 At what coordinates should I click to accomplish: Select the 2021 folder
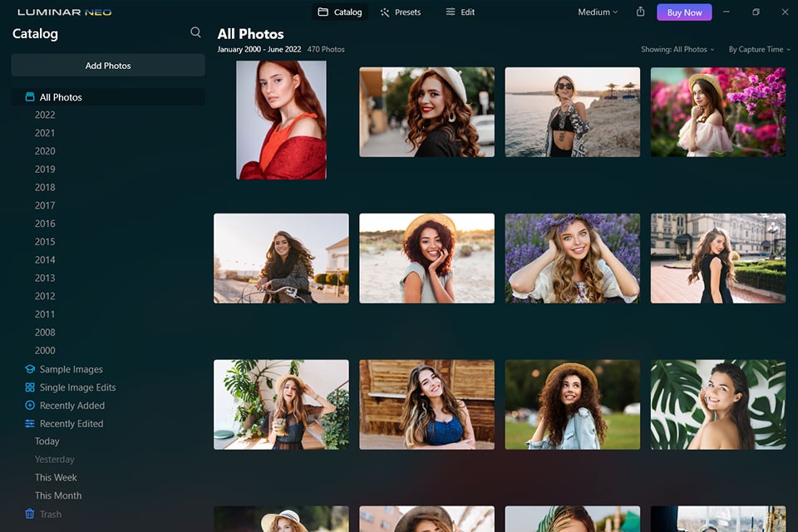(x=45, y=133)
